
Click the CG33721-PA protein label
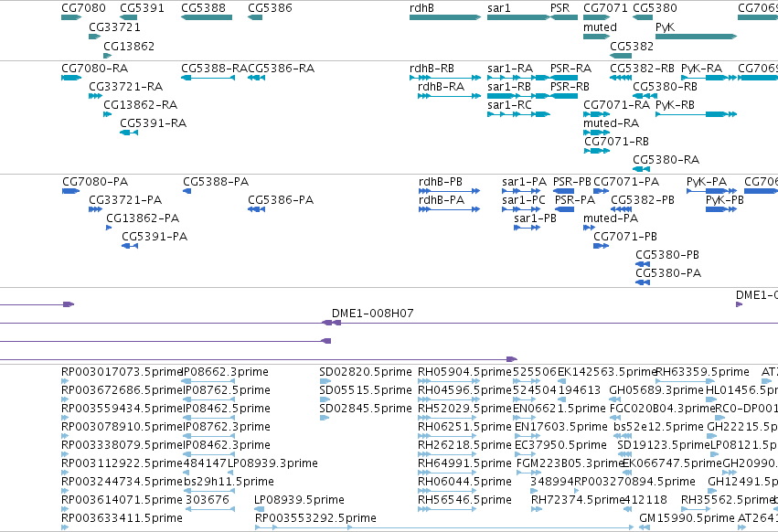point(125,200)
